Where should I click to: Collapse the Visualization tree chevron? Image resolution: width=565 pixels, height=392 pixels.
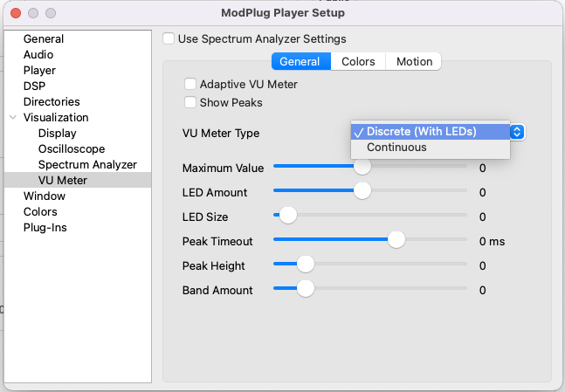click(x=12, y=118)
